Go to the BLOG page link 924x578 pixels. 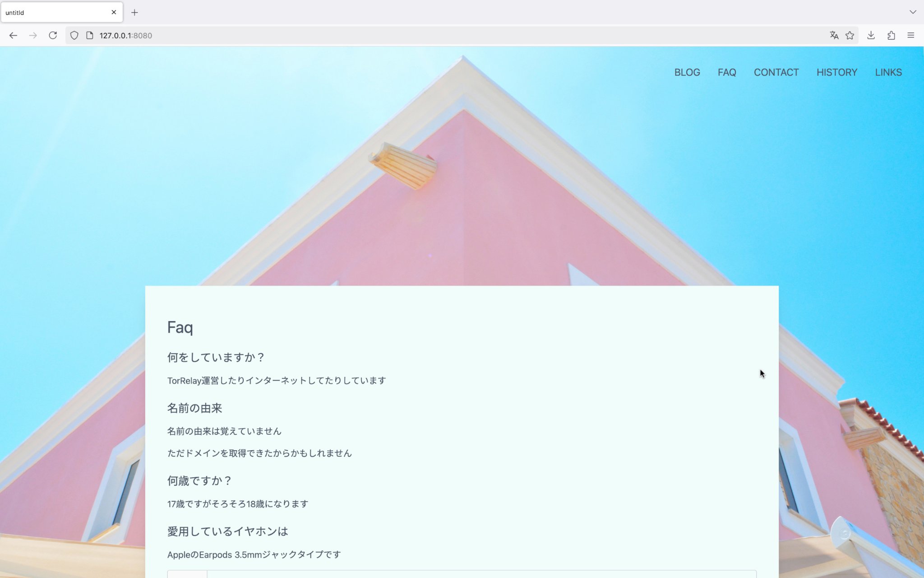(687, 72)
